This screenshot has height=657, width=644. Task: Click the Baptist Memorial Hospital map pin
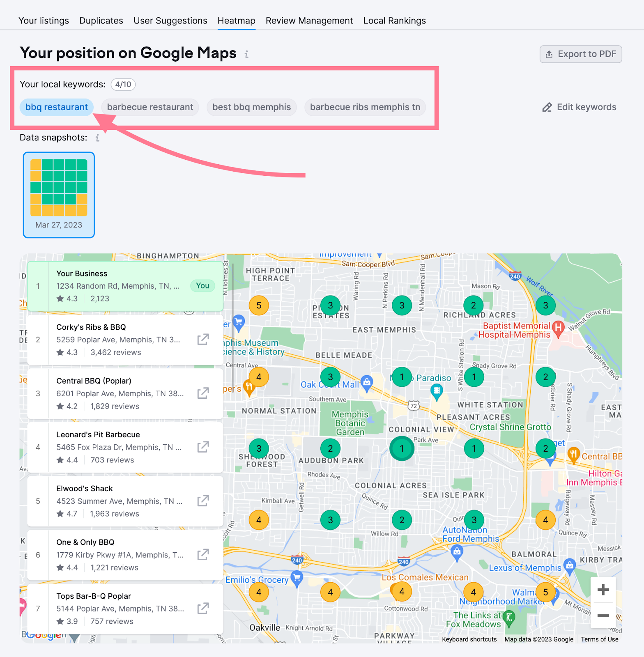(558, 328)
